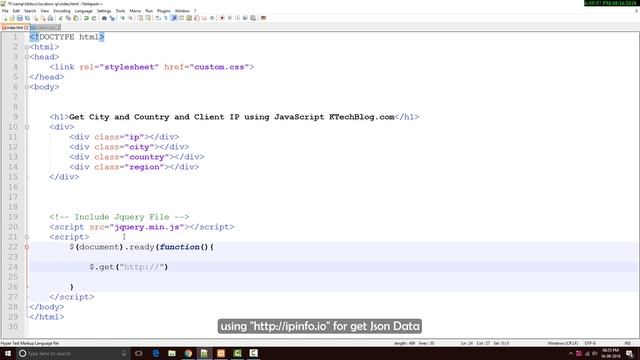The height and width of the screenshot is (360, 640).
Task: Click the Zoom In toolbar icon
Action: (x=122, y=18)
